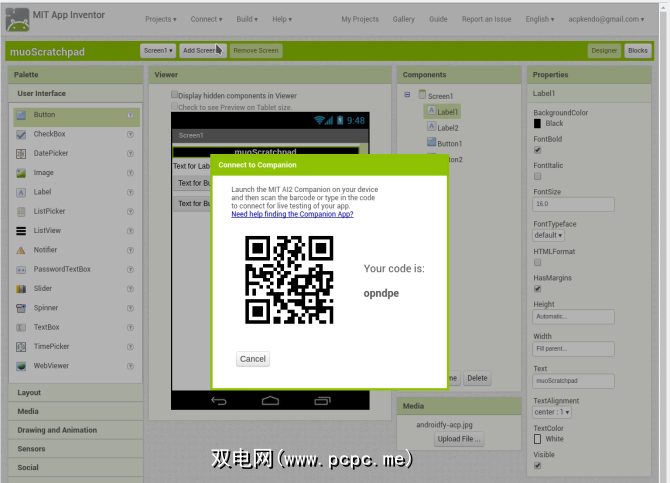This screenshot has width=670, height=483.
Task: Open the Gallery page
Action: [x=403, y=19]
